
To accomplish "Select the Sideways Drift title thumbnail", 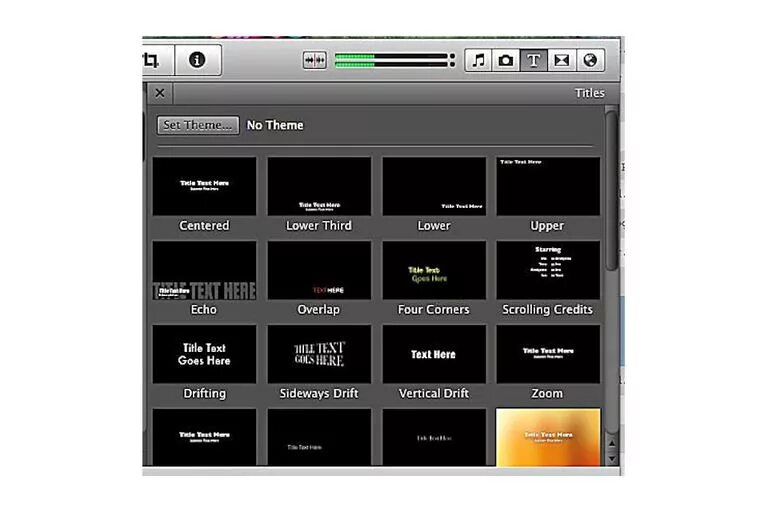I will point(319,354).
